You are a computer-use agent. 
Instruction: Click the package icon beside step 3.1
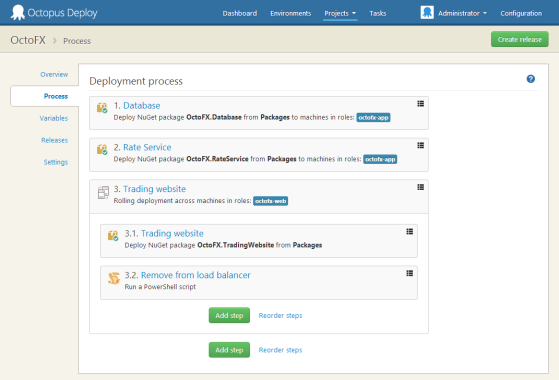[x=113, y=235]
